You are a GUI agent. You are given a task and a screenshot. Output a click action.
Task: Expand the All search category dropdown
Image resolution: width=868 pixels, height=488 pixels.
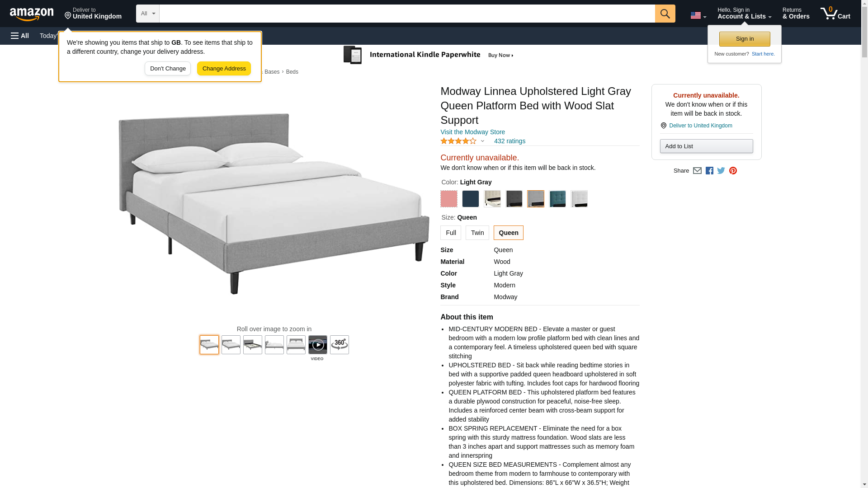[147, 14]
